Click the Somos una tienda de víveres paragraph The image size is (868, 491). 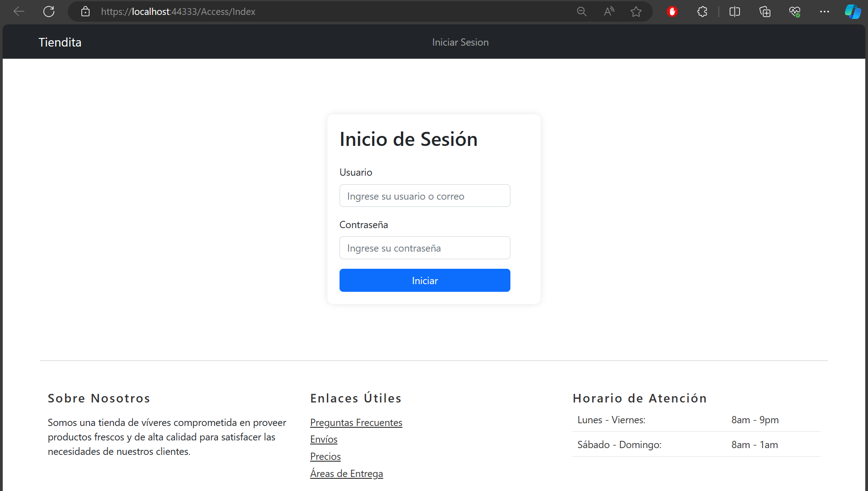coord(167,437)
